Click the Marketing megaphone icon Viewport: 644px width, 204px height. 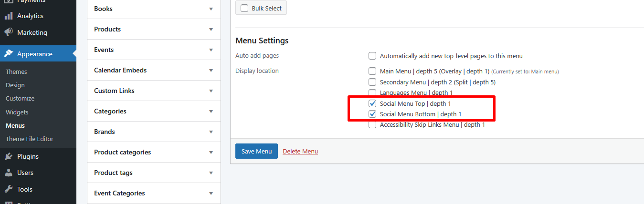click(x=9, y=32)
